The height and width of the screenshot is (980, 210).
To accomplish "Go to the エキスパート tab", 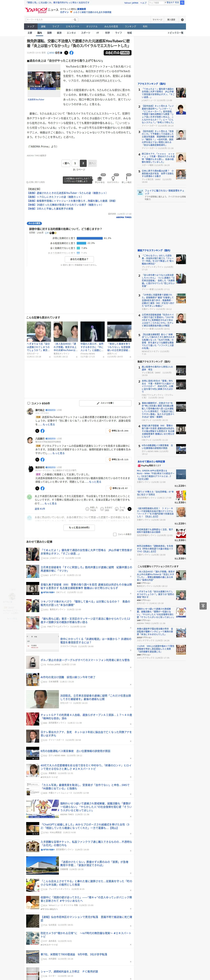I will pos(72,26).
